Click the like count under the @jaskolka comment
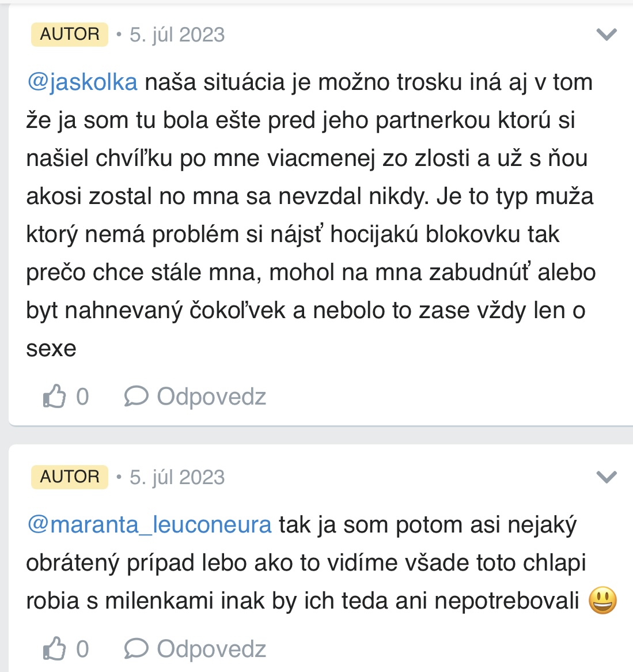Viewport: 633px width, 672px height. coord(82,397)
